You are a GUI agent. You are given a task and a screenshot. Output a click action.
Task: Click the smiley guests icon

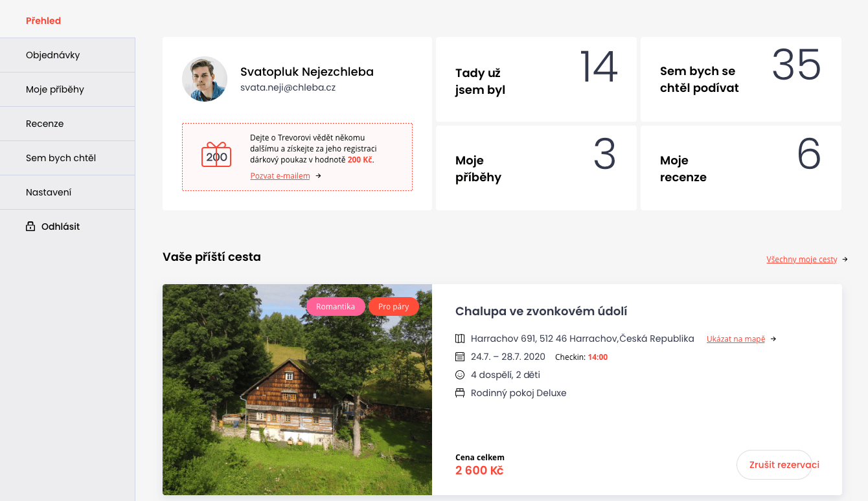coord(460,375)
